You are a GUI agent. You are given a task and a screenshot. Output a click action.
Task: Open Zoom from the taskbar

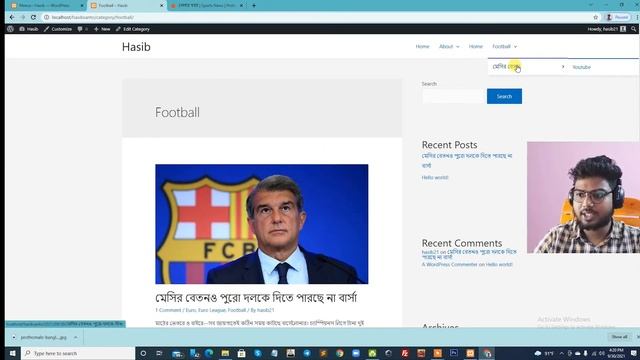(356, 353)
